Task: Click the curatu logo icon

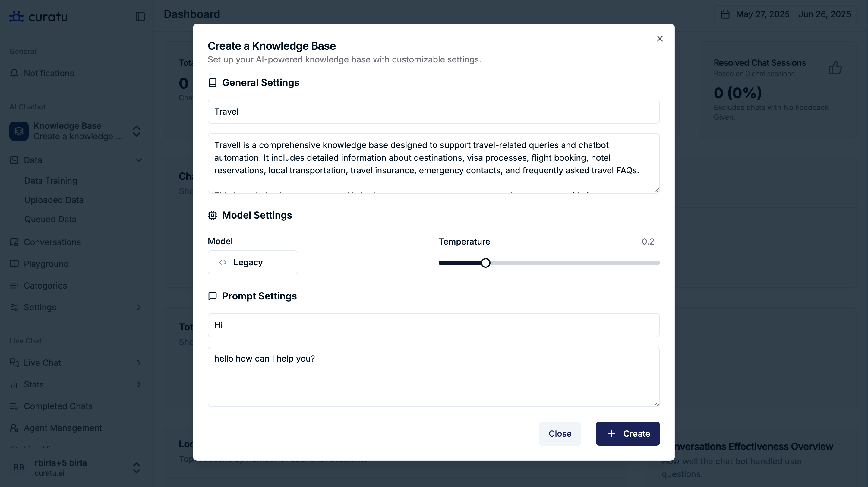Action: [16, 16]
